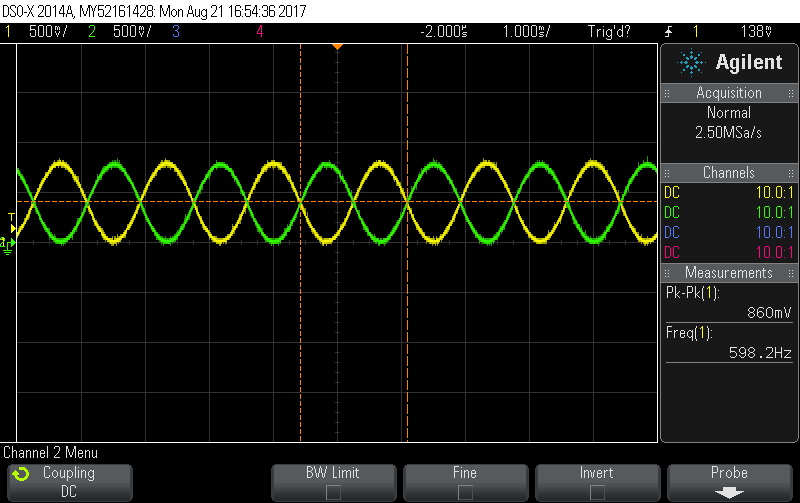This screenshot has height=503, width=800.
Task: Select yellow channel 1 DC 10.0:1 row
Action: tap(729, 193)
